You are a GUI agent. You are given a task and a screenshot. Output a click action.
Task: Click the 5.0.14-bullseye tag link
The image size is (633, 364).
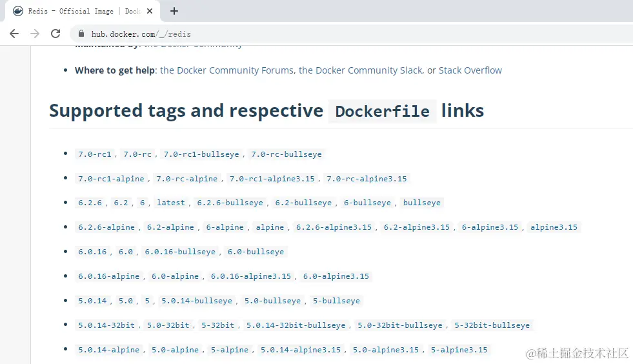pos(197,301)
